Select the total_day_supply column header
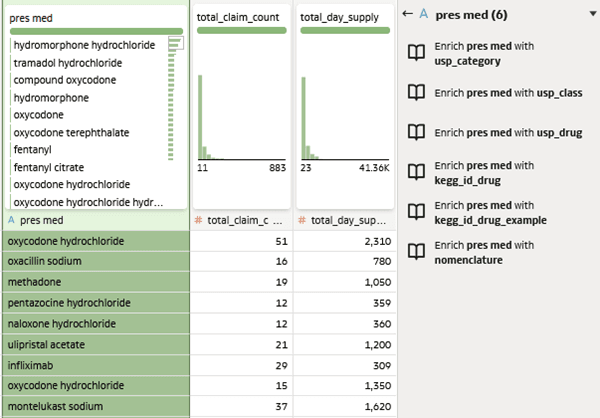600x418 pixels. (345, 220)
